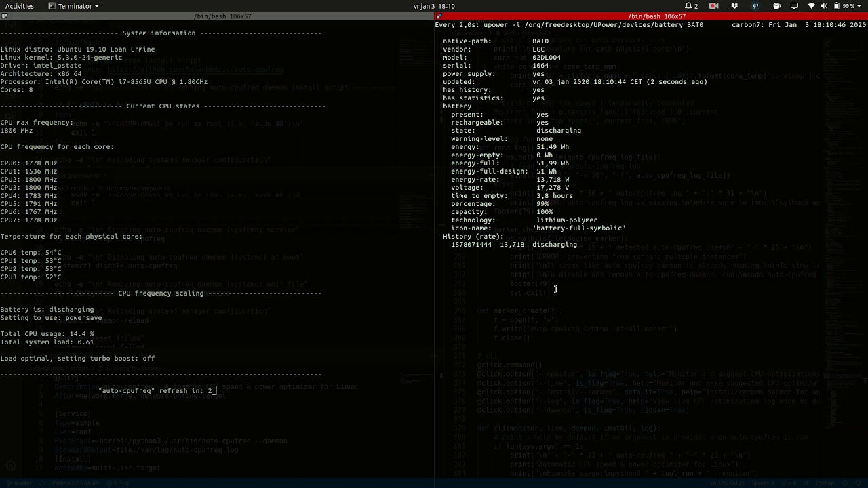The height and width of the screenshot is (488, 868).
Task: Click the percentage: 99% line
Action: (x=500, y=203)
